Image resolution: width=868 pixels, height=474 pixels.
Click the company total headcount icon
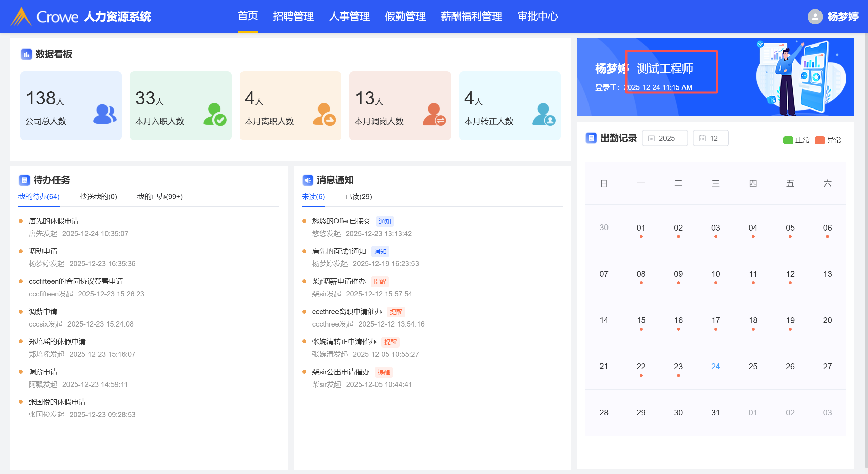coord(104,114)
